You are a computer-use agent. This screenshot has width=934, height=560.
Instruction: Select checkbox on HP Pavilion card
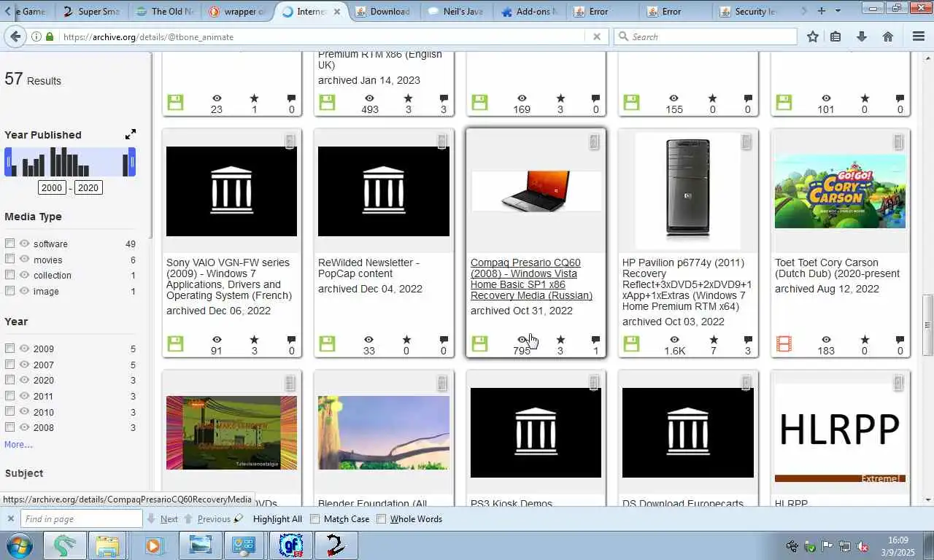click(746, 141)
